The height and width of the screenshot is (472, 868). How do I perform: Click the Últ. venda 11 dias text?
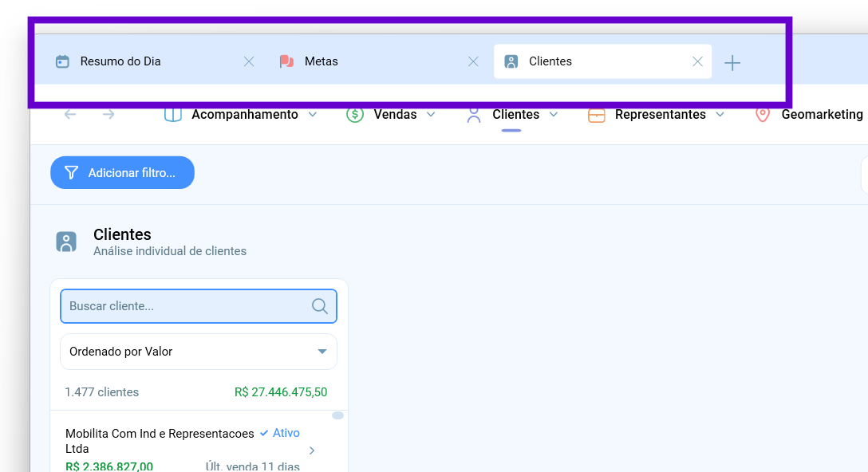[x=252, y=466]
